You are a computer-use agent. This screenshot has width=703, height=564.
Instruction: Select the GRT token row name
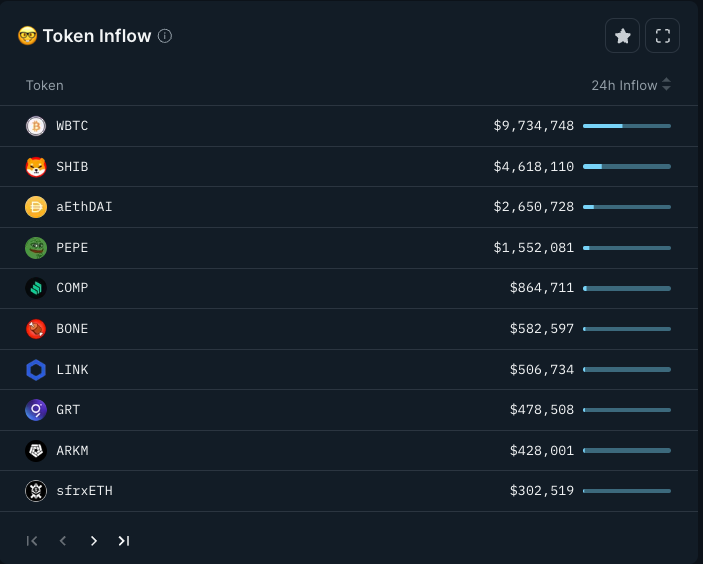[x=68, y=410]
